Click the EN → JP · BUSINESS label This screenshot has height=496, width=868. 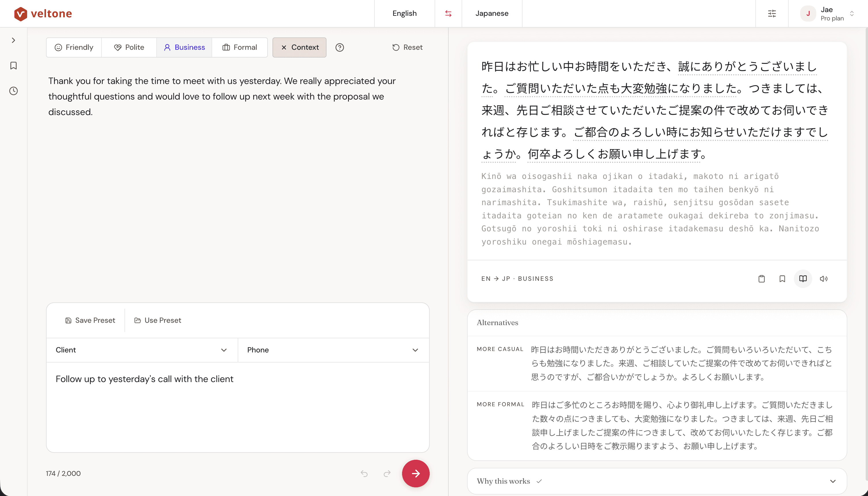click(517, 279)
